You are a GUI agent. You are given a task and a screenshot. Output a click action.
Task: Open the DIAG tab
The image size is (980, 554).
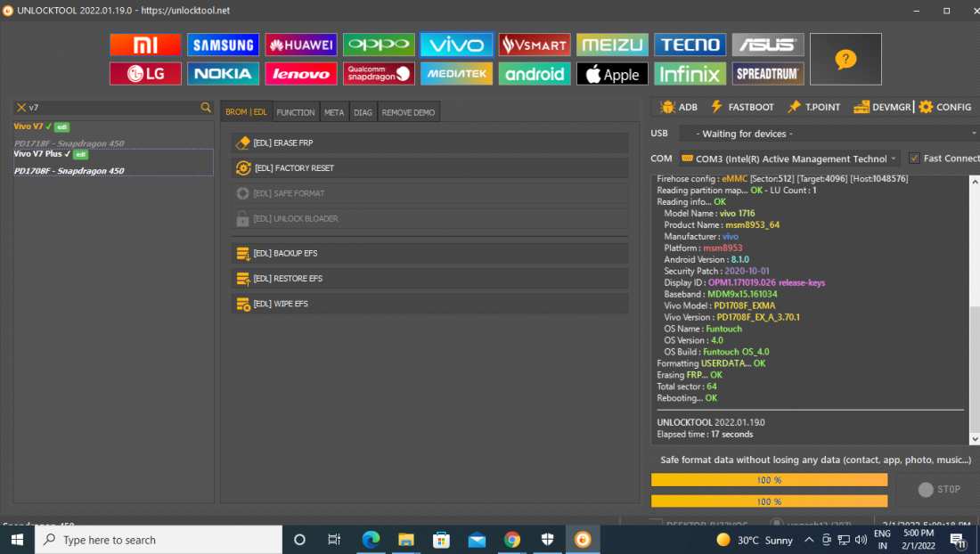[363, 112]
